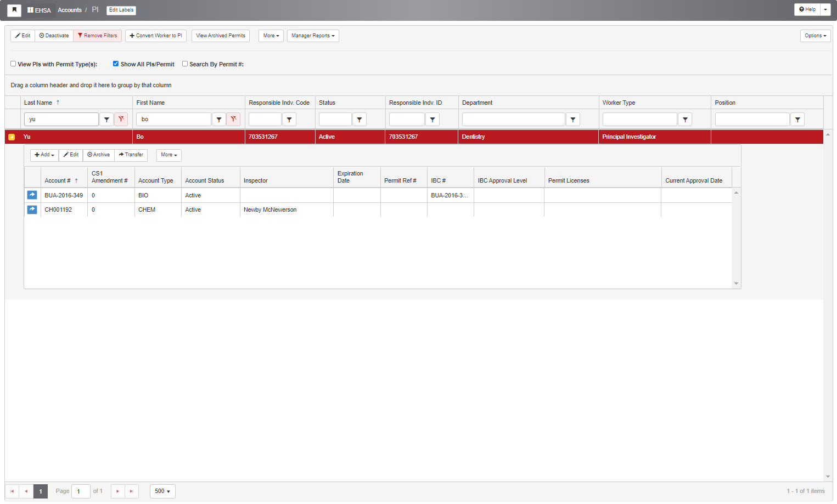Change page size from 500
Screen dimensions: 837x504
162,491
